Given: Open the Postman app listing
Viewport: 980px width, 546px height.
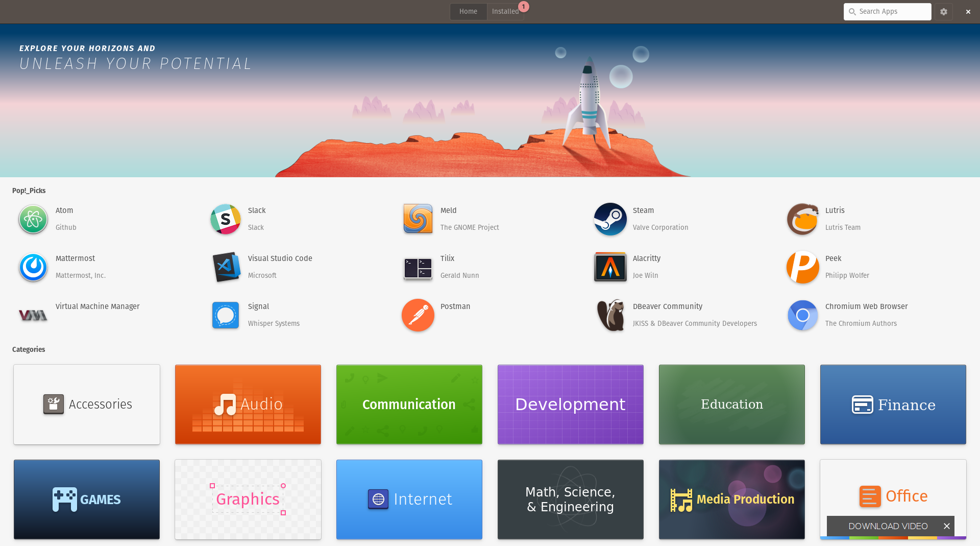Looking at the screenshot, I should 418,315.
